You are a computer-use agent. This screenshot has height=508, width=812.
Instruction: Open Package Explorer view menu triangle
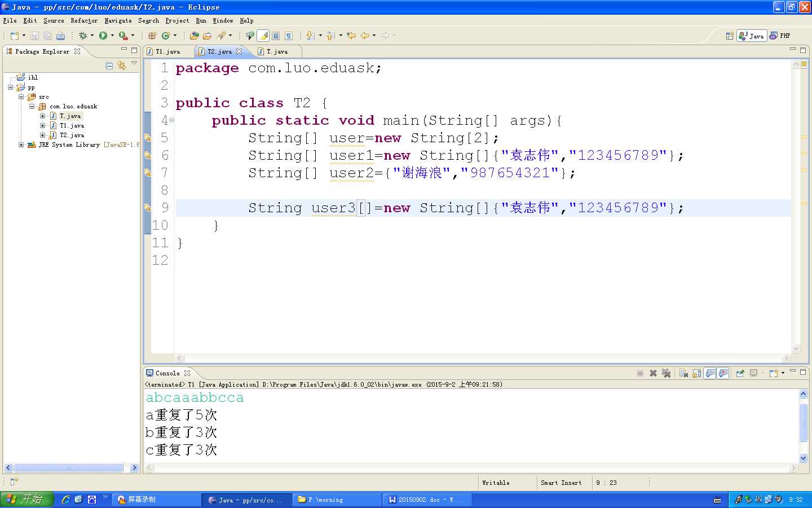click(x=134, y=63)
